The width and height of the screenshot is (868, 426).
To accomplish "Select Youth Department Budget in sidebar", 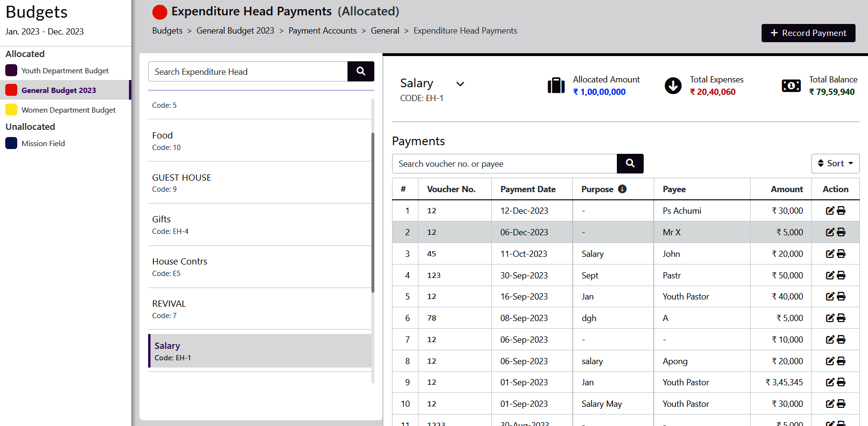I will click(x=65, y=70).
